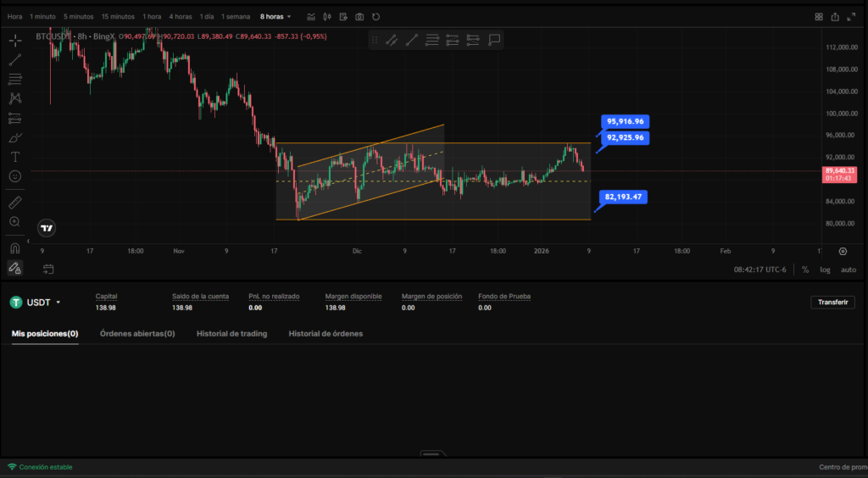Open the Historial de trading tab
This screenshot has height=478, width=868.
231,334
